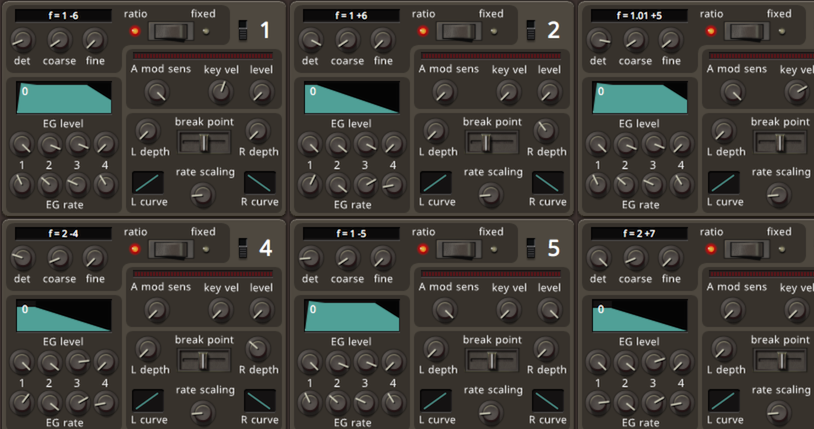Click the R curve shape in operator 4
The width and height of the screenshot is (814, 429).
tap(260, 400)
